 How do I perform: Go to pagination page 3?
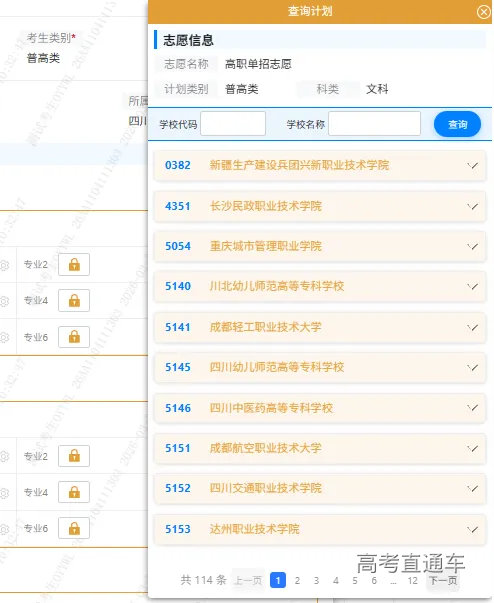[x=316, y=580]
